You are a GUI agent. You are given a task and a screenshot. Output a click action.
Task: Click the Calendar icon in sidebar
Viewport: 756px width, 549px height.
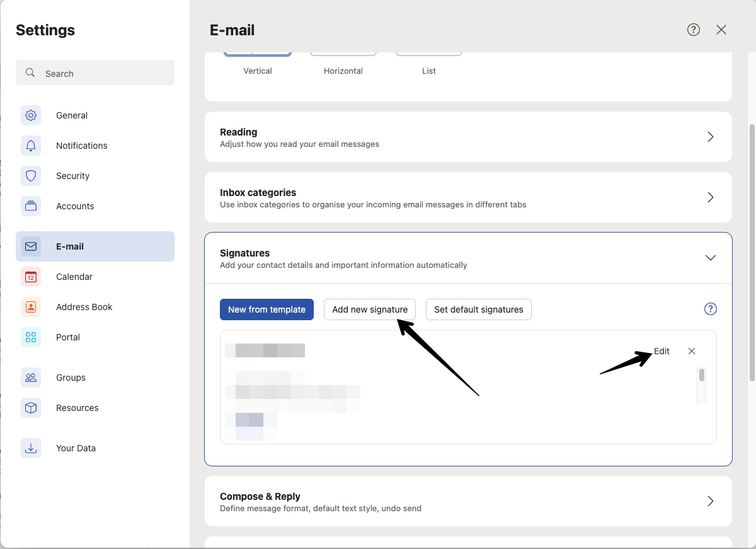coord(31,277)
